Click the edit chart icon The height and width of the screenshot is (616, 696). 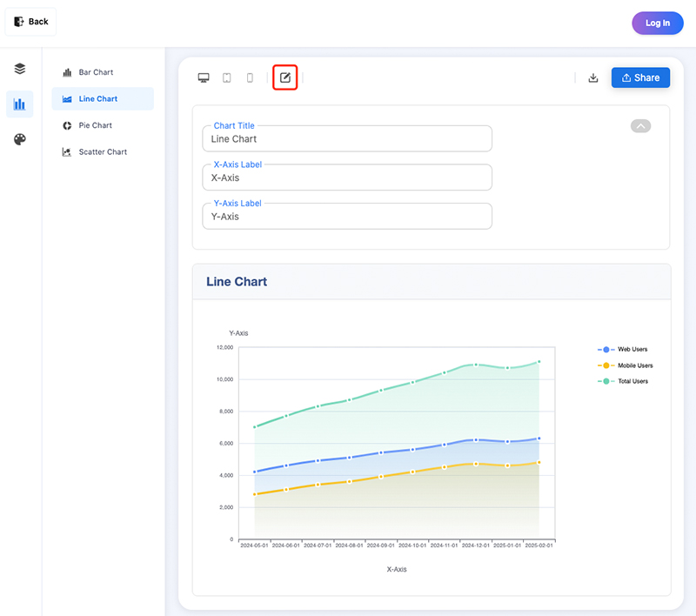(285, 78)
